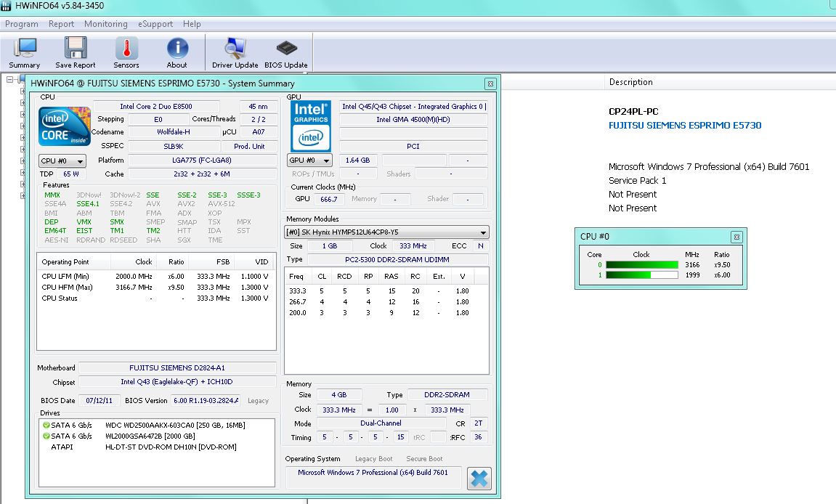
Task: Click the BIOS Date 07/12/11 field
Action: 100,401
